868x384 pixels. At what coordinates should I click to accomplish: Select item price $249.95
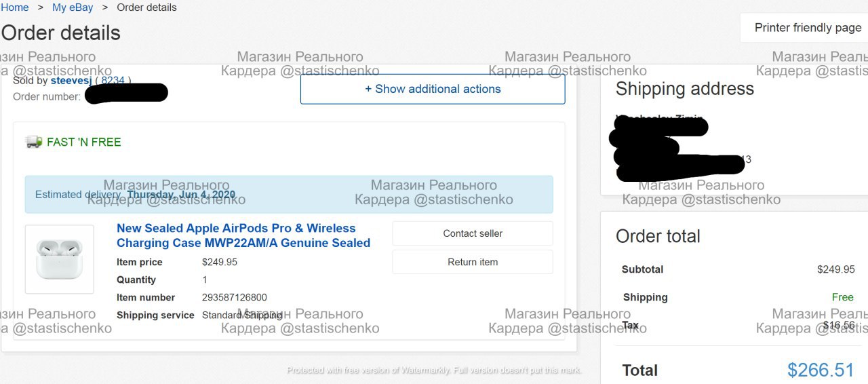220,262
